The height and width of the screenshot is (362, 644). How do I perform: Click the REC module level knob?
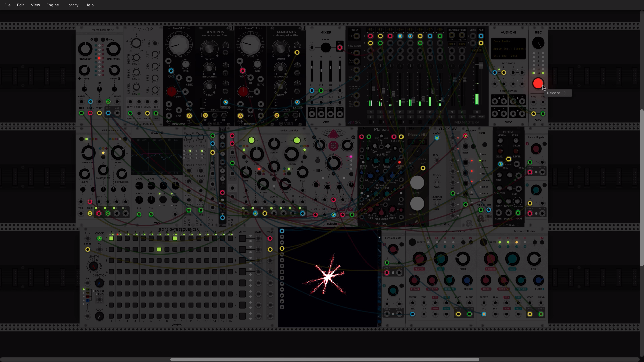(538, 43)
